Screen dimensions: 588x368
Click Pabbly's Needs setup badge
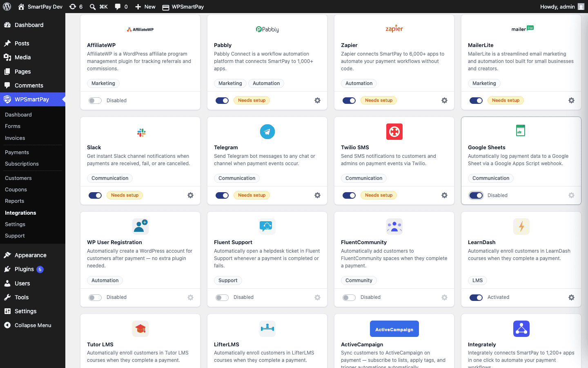click(x=252, y=101)
